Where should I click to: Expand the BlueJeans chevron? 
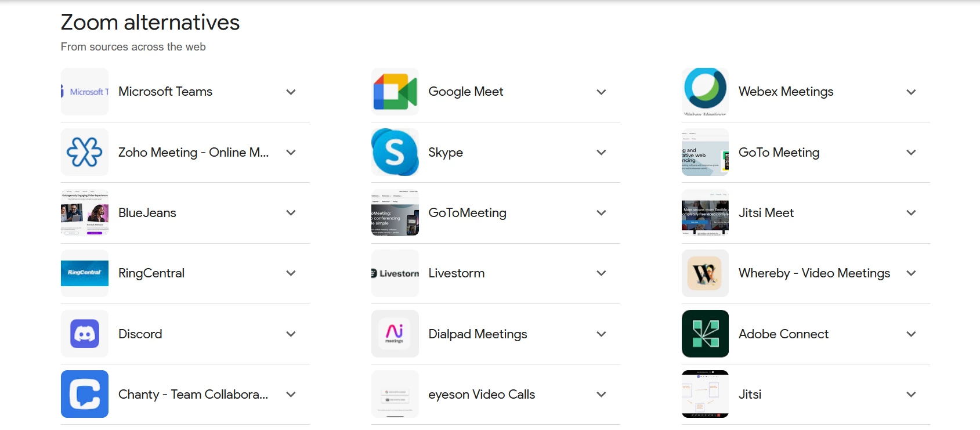(291, 213)
